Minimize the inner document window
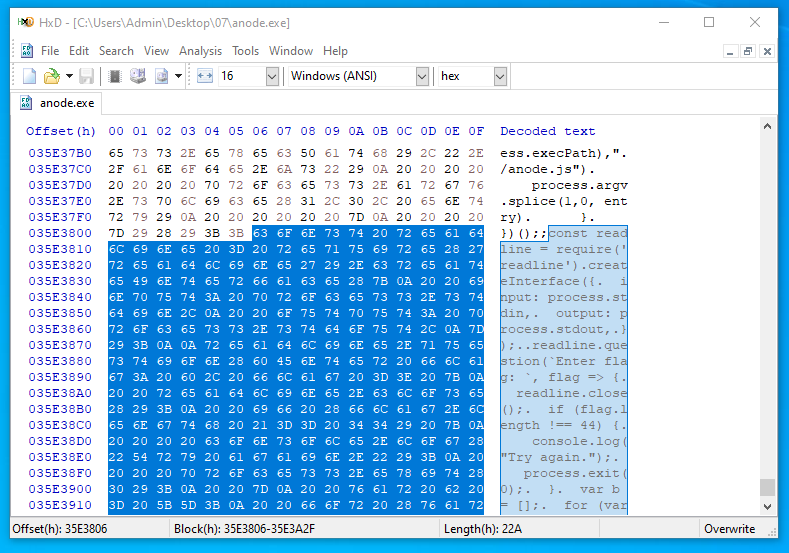Viewport: 789px width, 553px height. [x=730, y=51]
